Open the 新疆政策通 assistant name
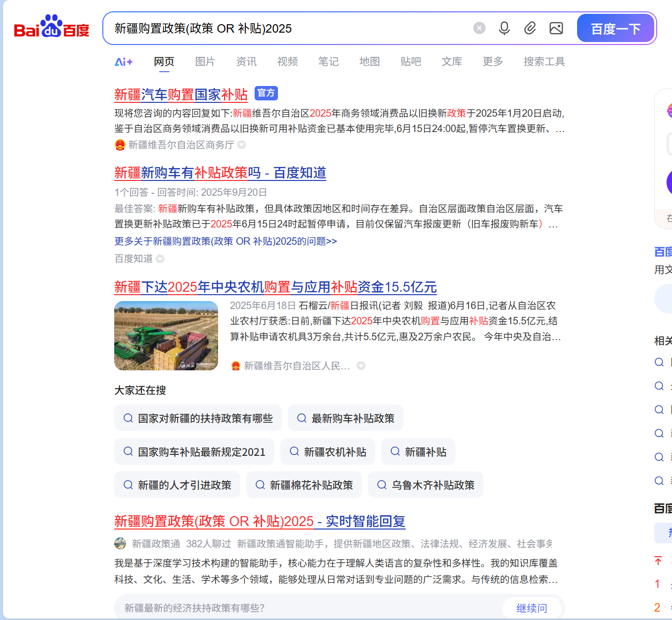Screen dimensions: 672x620 pyautogui.click(x=156, y=544)
